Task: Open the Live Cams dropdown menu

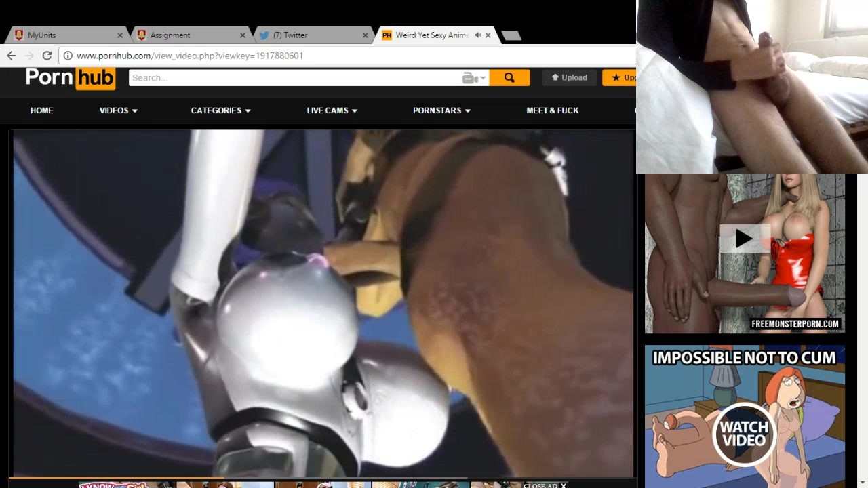Action: pos(332,110)
